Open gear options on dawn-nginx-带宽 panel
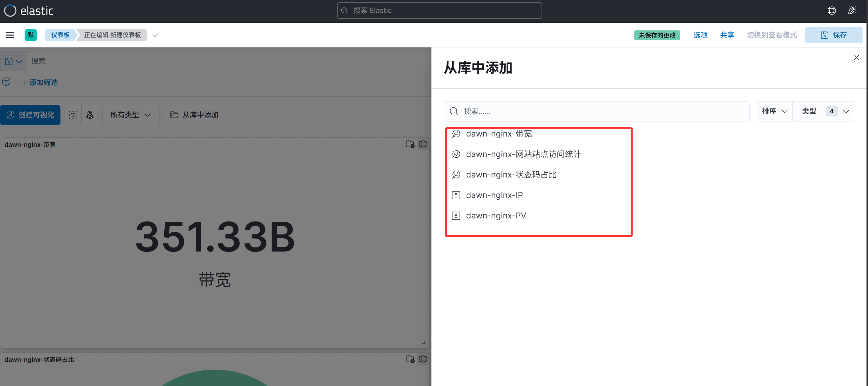 423,144
